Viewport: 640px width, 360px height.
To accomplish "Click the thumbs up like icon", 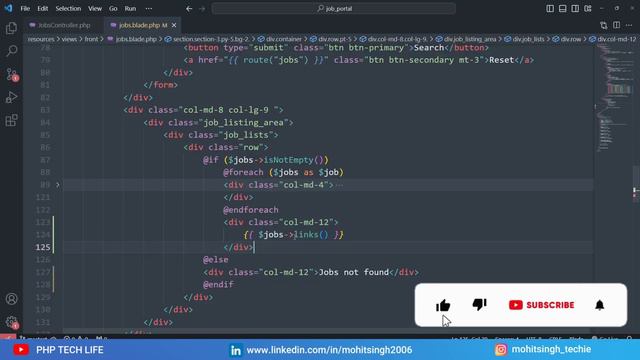I will [443, 305].
